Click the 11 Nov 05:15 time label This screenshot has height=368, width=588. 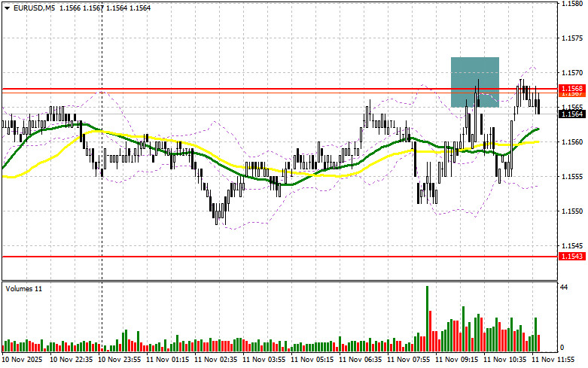pos(312,360)
